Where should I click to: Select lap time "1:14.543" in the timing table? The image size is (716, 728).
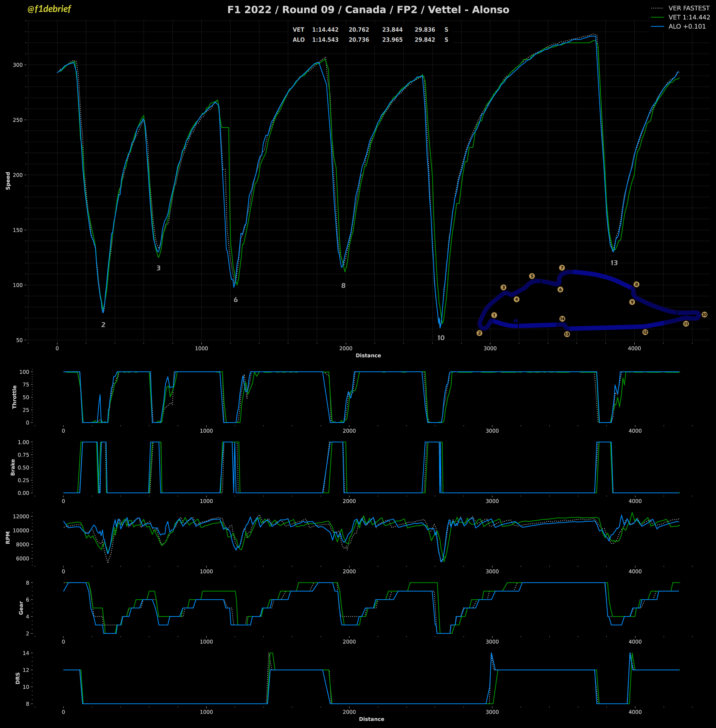[x=325, y=40]
